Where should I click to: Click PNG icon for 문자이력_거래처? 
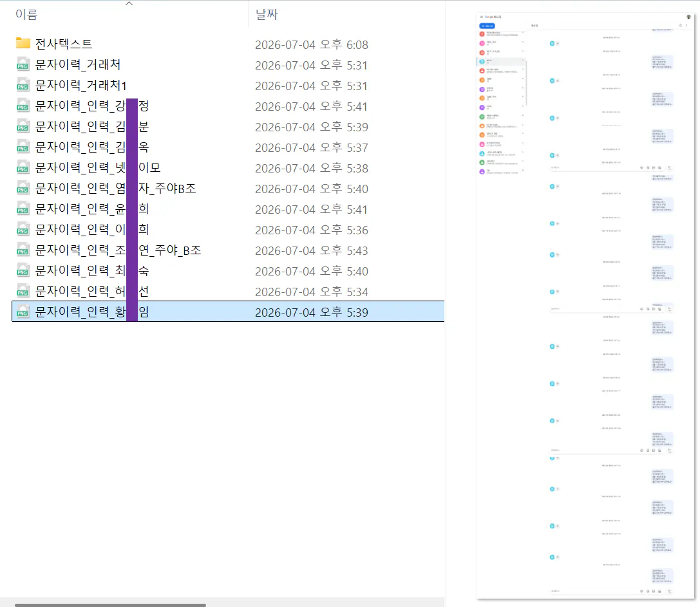coord(23,64)
